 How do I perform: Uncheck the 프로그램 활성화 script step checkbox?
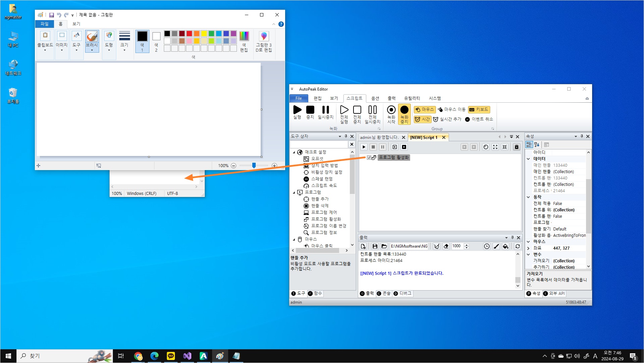[369, 157]
